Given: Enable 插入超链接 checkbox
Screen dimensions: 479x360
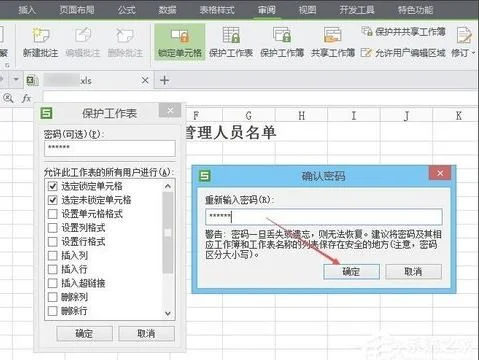Looking at the screenshot, I should pyautogui.click(x=53, y=283).
